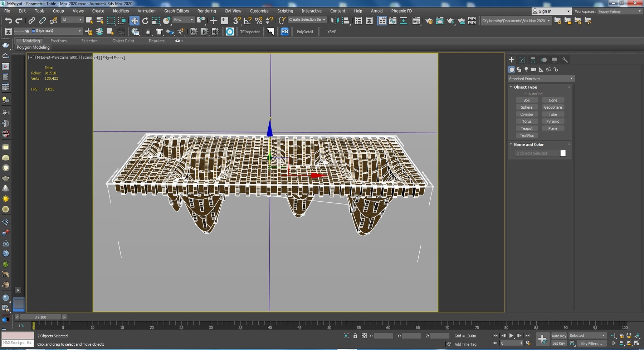644x350 pixels.
Task: Switch to the Modify panel wrench icon
Action: [565, 60]
